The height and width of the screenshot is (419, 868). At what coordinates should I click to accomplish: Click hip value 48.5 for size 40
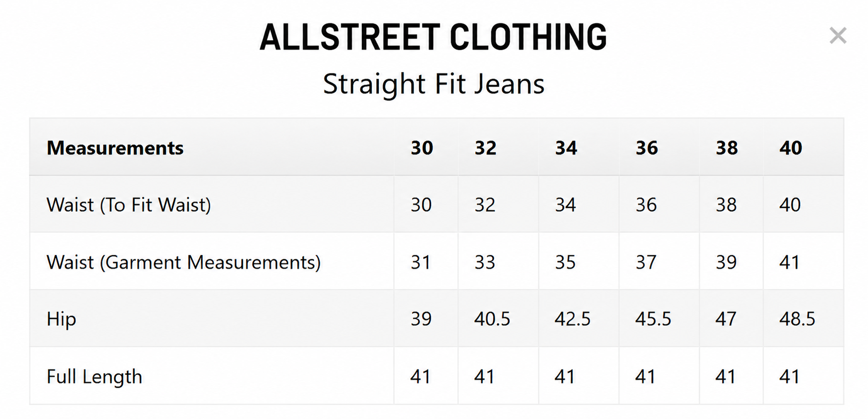(x=797, y=319)
